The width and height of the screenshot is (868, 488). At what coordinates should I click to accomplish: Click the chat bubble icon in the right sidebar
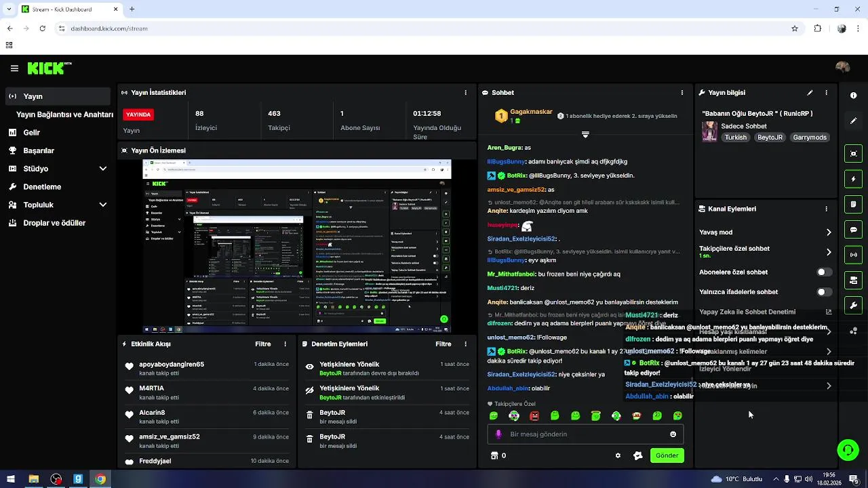click(853, 230)
